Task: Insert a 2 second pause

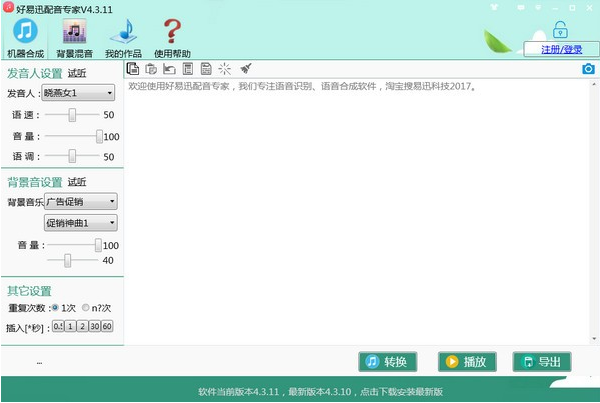Action: (x=82, y=326)
